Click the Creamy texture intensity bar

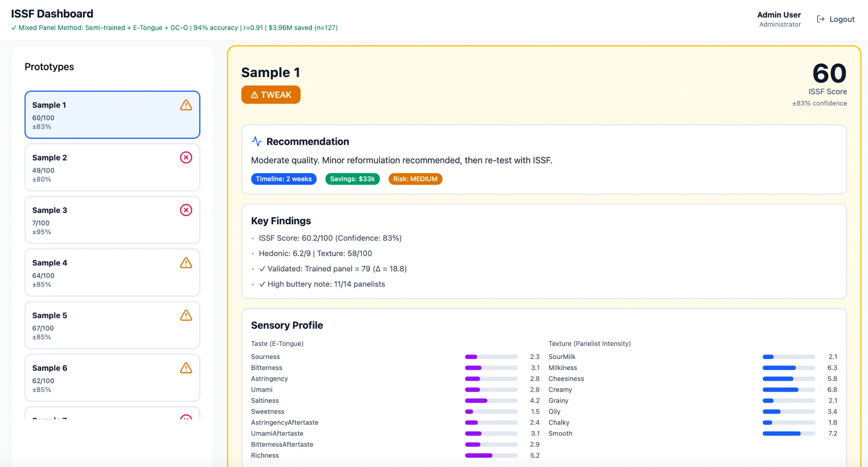pos(789,390)
